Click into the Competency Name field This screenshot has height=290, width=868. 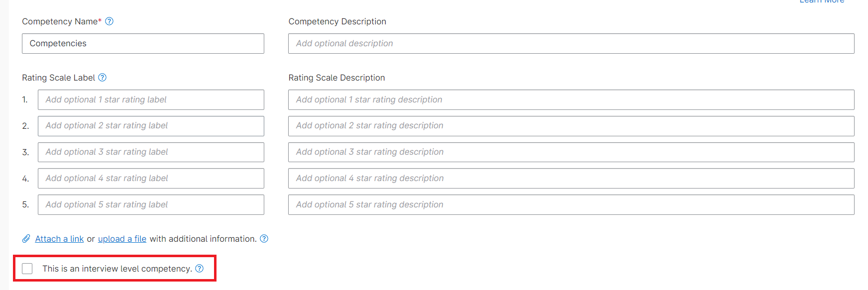pos(143,44)
